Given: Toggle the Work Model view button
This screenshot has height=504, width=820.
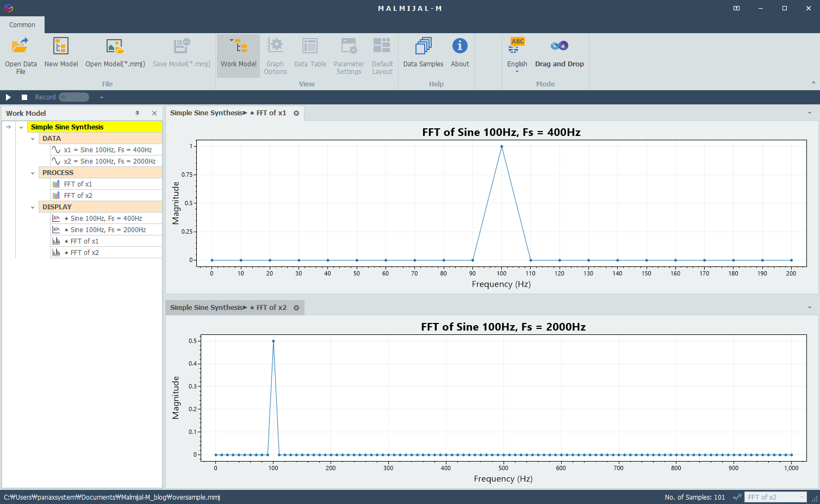Looking at the screenshot, I should [238, 55].
